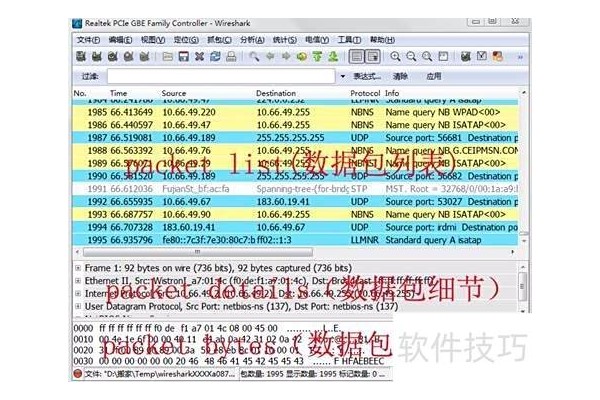The height and width of the screenshot is (400, 600).
Task: Start a new live capture
Action: coord(112,57)
